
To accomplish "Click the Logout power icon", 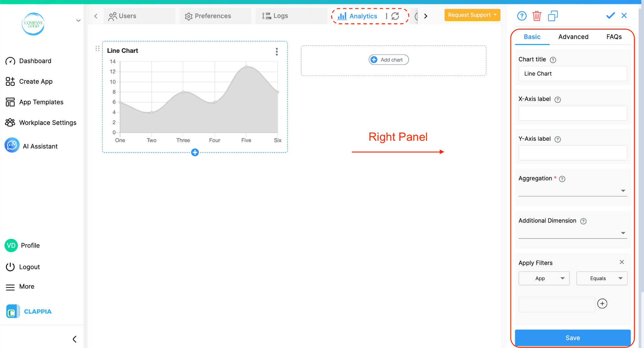I will 10,267.
